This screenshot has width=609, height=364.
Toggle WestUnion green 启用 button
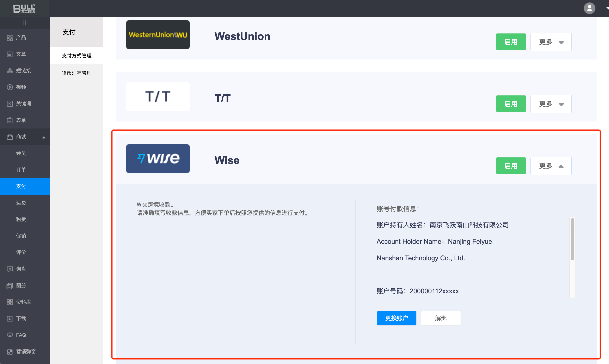coord(511,42)
